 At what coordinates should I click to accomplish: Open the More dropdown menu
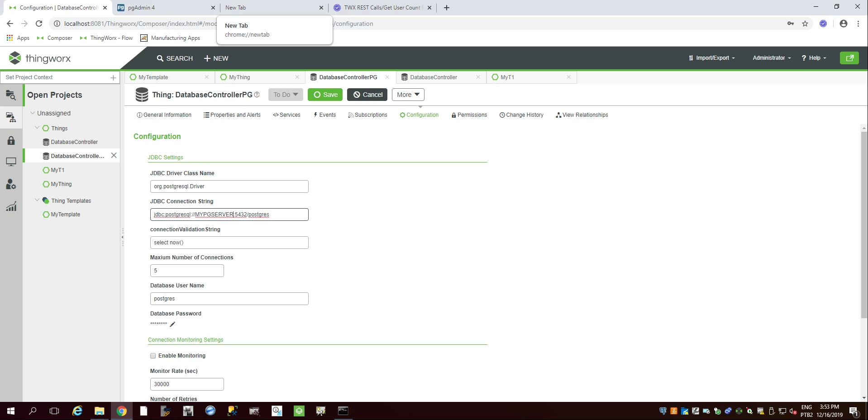408,95
